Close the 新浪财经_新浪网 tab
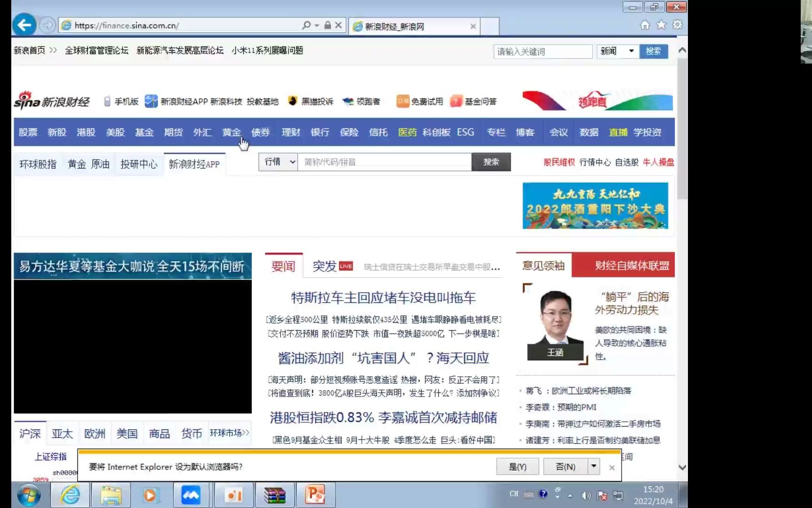812x508 pixels. [473, 26]
